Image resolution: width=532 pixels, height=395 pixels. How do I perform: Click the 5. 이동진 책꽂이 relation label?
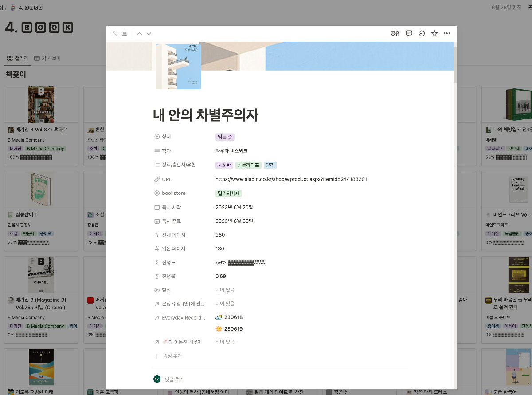[182, 342]
